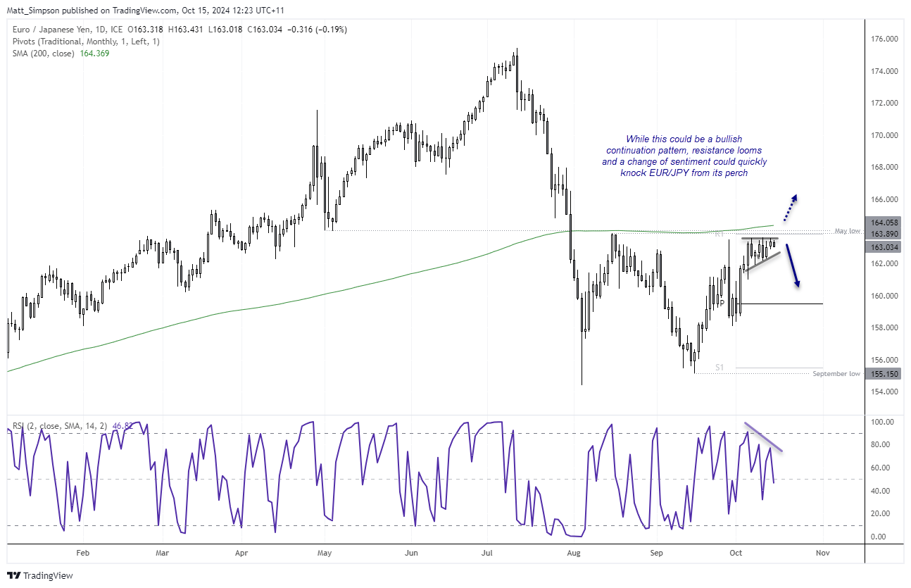Click the S1 pivot label
Image resolution: width=911 pixels, height=588 pixels.
point(720,368)
